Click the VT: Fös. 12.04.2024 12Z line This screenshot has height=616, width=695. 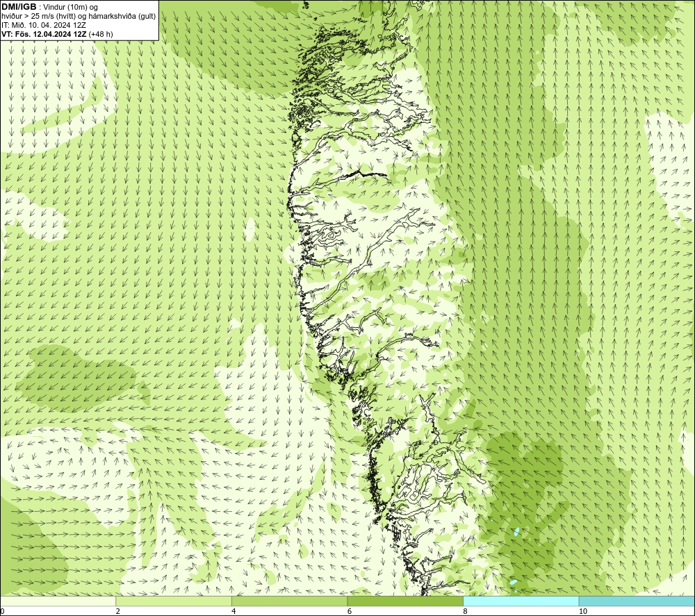[44, 33]
